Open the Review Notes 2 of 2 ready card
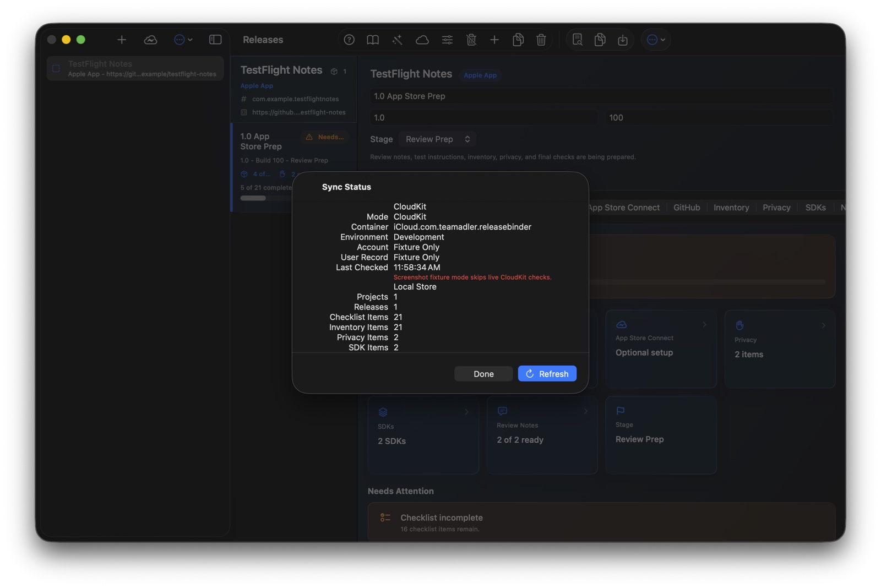Viewport: 881px width, 588px height. (x=542, y=435)
